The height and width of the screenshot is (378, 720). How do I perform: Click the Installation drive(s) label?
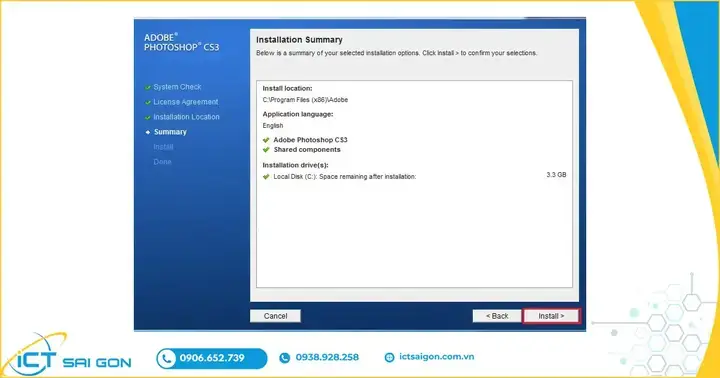click(295, 165)
